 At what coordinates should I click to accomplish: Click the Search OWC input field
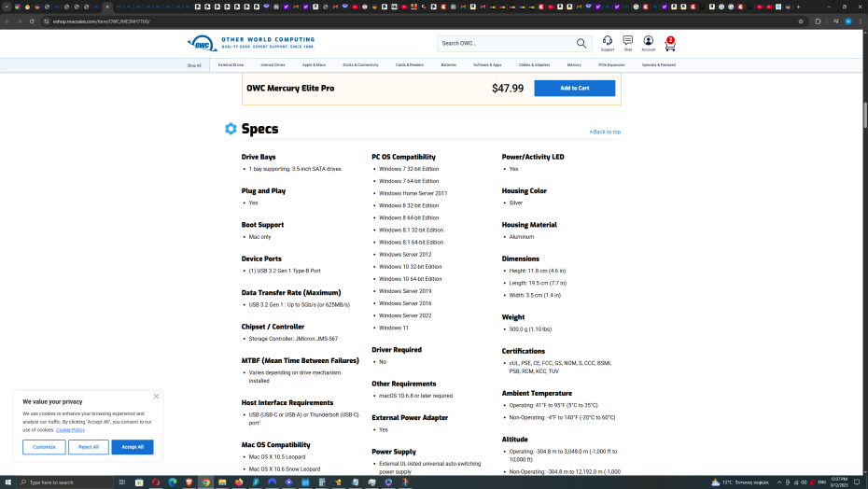click(507, 43)
